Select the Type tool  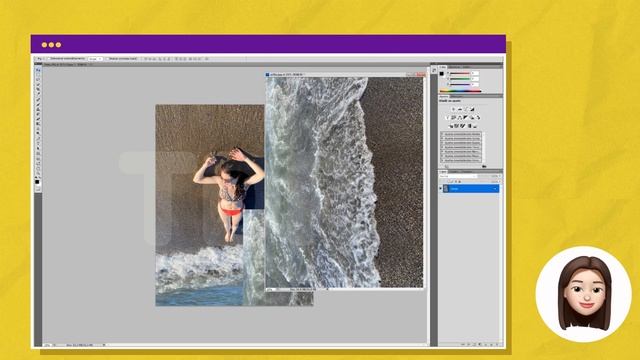(38, 142)
